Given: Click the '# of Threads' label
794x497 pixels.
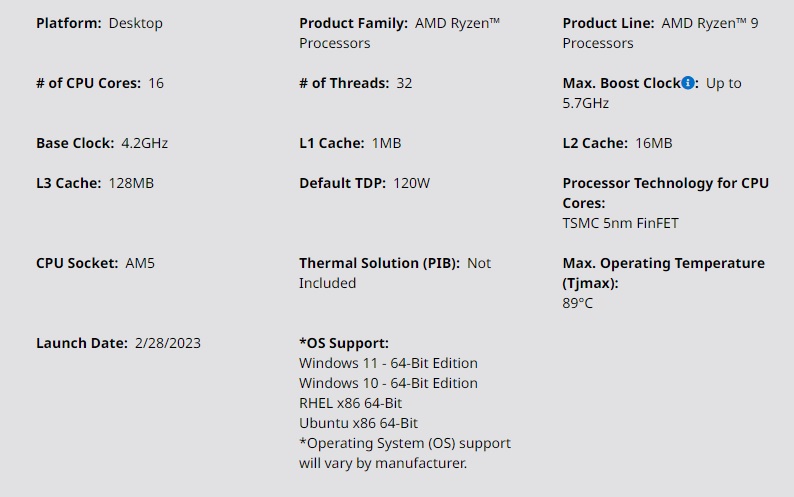Looking at the screenshot, I should [x=343, y=83].
